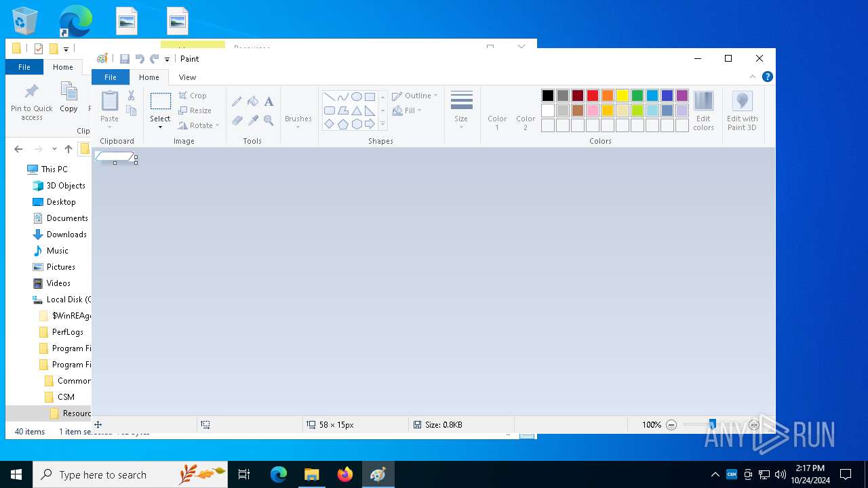Choose the Rectangle shape
868x488 pixels.
[370, 97]
